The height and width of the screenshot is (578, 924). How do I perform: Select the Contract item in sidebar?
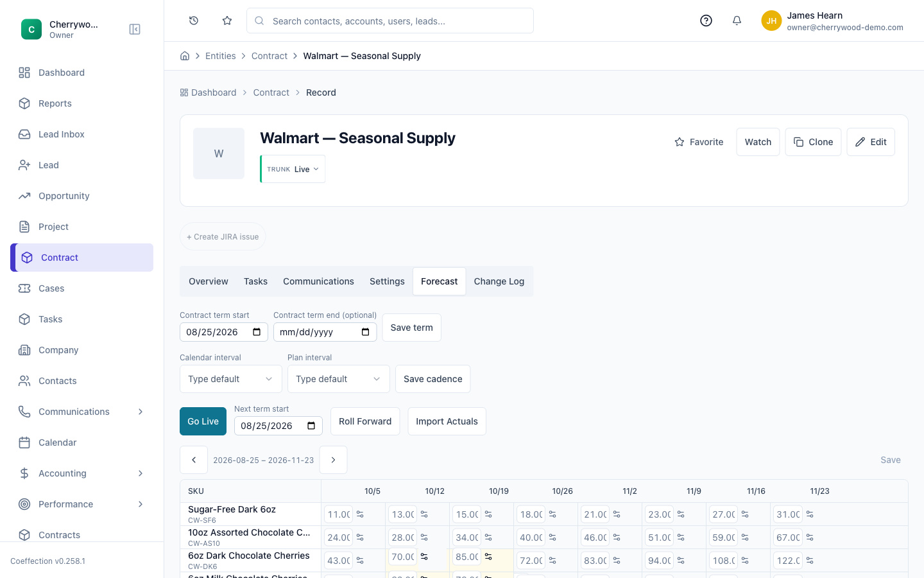click(x=81, y=258)
